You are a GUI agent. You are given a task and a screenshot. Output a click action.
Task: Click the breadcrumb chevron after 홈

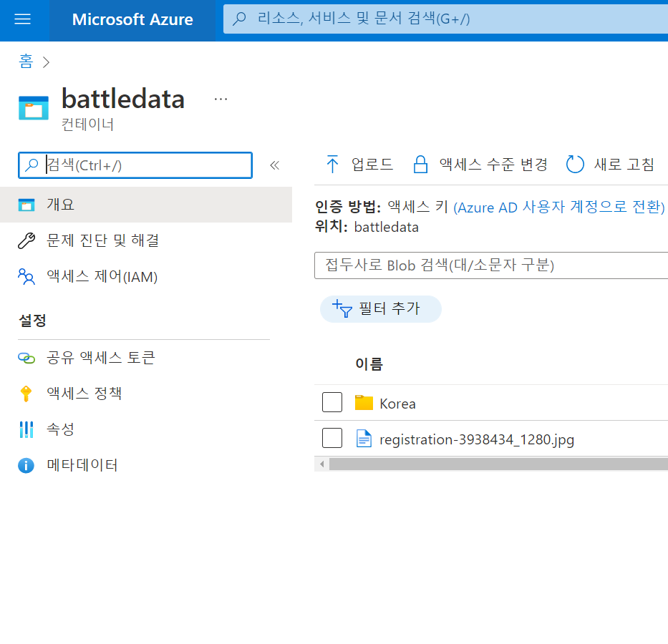[47, 62]
